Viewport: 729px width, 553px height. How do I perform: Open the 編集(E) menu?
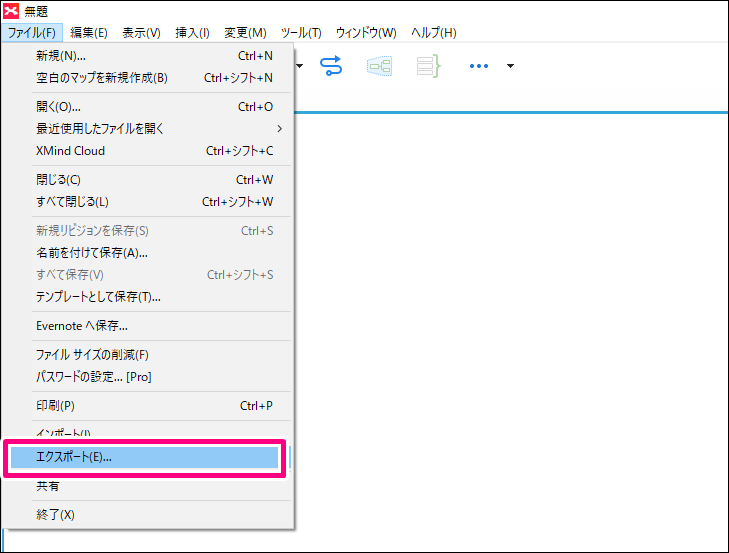[89, 33]
